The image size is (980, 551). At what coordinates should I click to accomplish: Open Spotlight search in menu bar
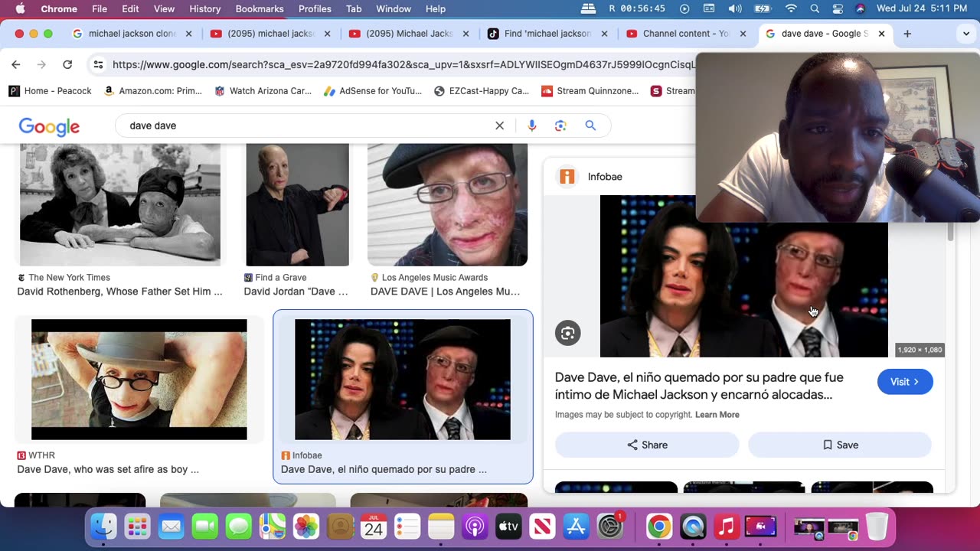(815, 8)
